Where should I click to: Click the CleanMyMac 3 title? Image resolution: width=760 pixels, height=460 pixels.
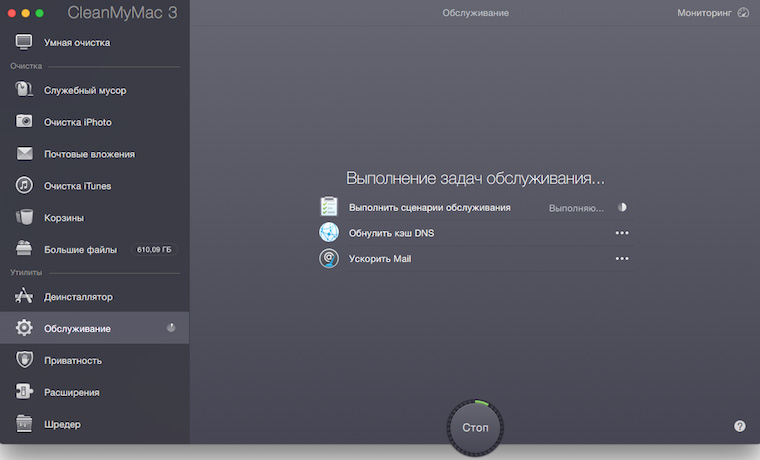(122, 13)
